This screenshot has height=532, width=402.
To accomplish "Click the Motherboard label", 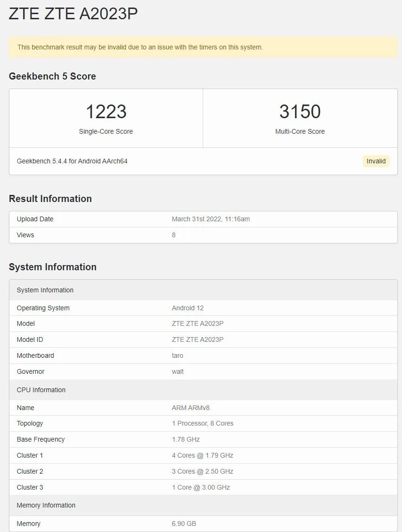I will [35, 355].
